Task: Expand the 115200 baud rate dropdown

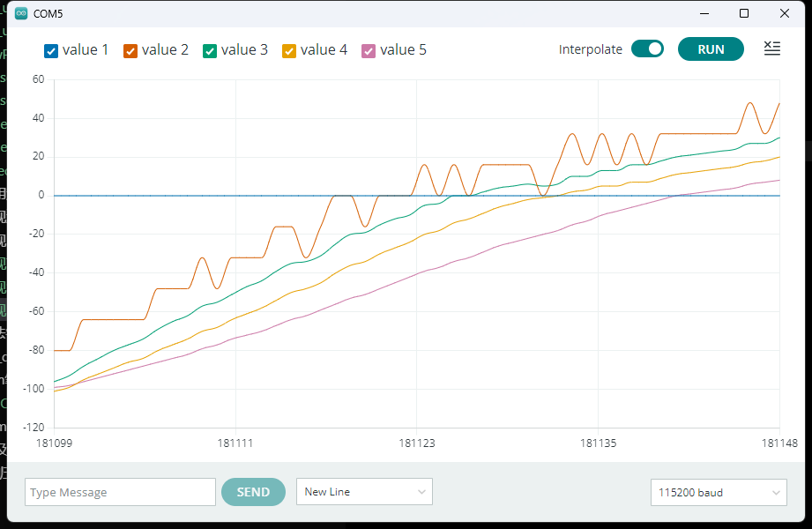Action: (x=719, y=493)
